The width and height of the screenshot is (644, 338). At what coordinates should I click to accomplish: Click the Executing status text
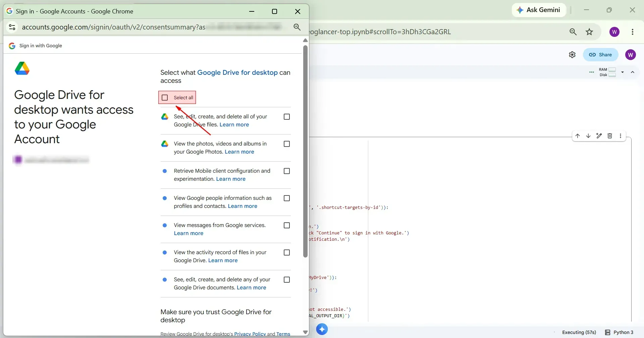pos(579,332)
